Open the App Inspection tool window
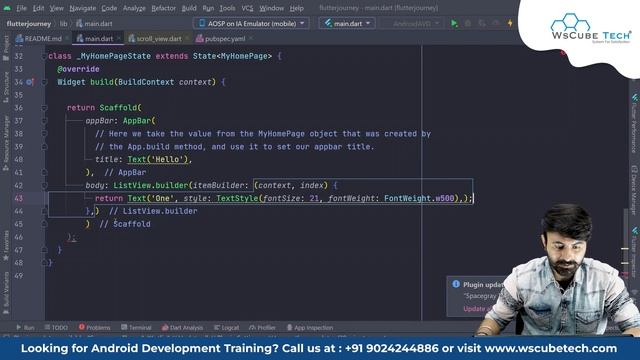Viewport: 640px width, 360px height. coord(310,327)
